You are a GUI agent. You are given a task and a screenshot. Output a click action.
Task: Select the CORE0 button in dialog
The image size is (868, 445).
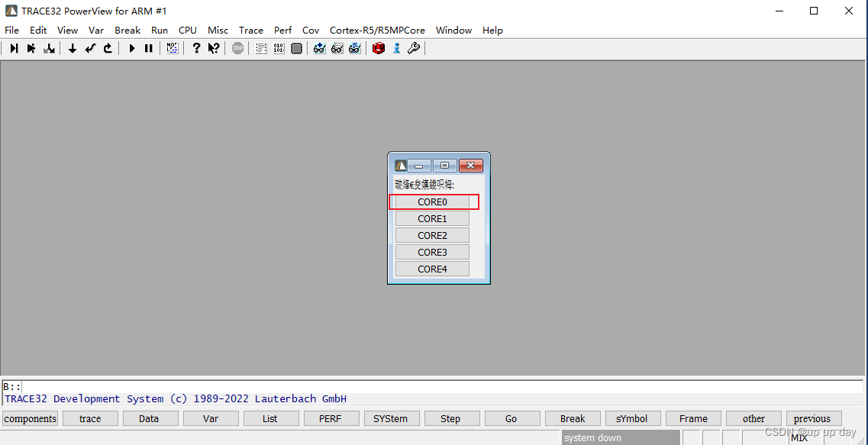point(432,202)
